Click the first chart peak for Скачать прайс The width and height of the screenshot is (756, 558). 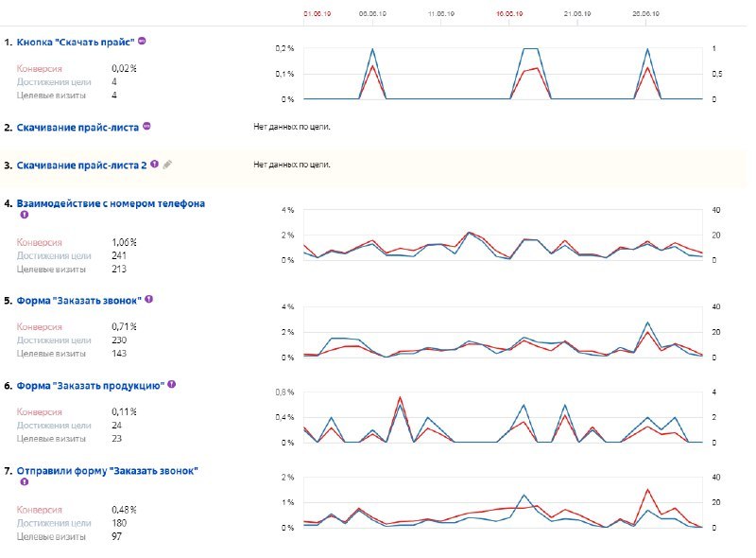[372, 49]
